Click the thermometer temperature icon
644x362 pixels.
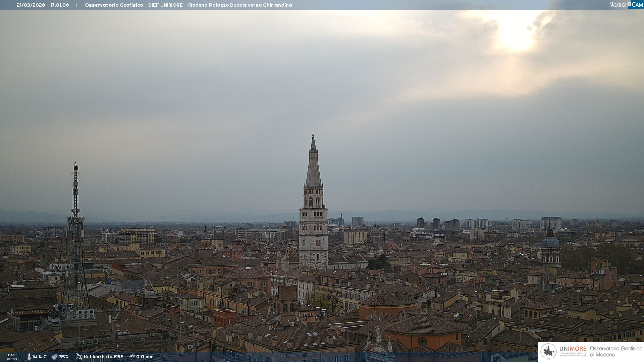[x=29, y=357]
